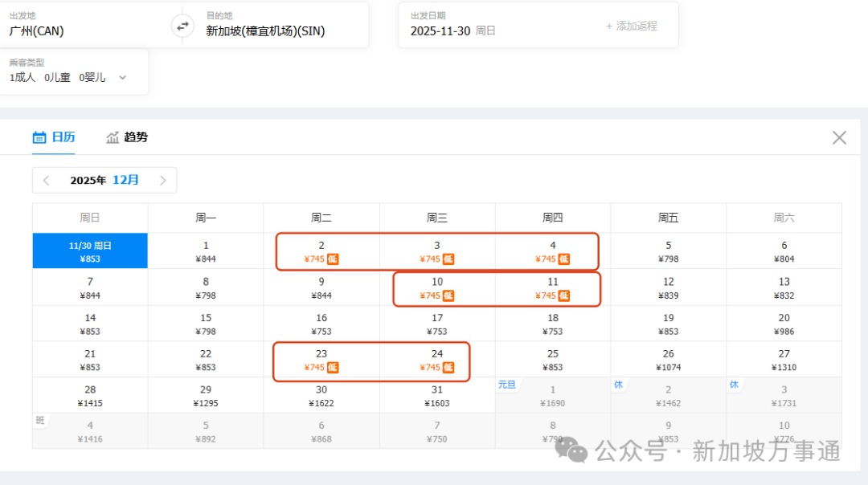Select December 21 priced ¥853

90,360
